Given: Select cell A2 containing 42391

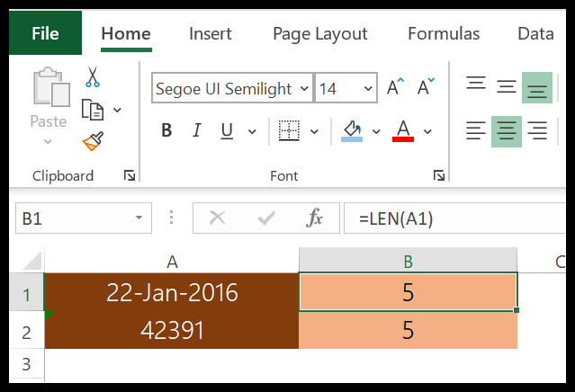Looking at the screenshot, I should point(172,330).
